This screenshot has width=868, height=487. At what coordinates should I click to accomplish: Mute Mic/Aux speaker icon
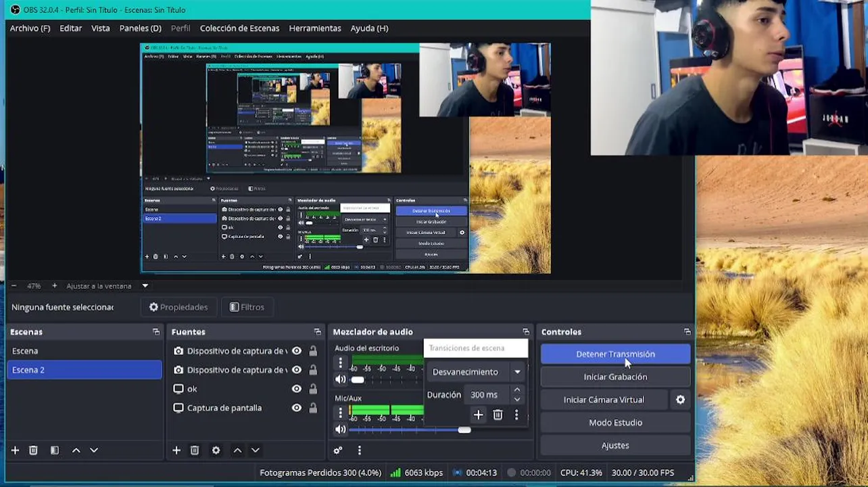pos(341,430)
